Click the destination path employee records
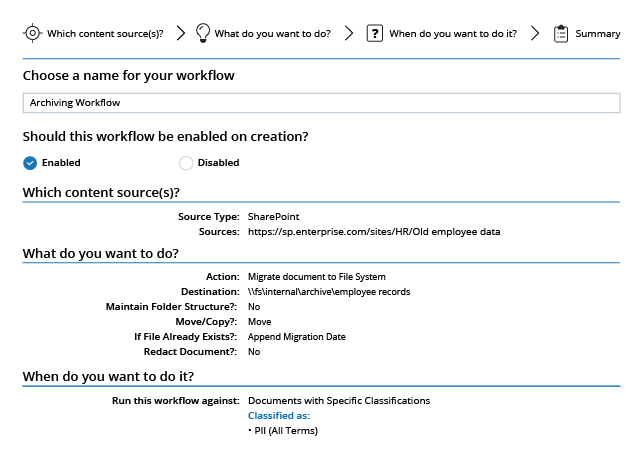 click(x=329, y=292)
